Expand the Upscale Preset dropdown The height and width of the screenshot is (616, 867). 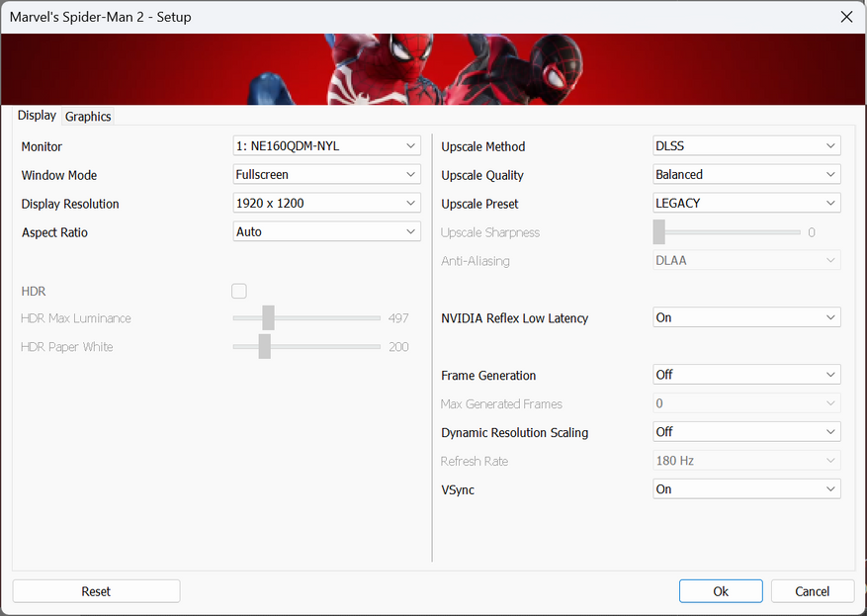746,204
